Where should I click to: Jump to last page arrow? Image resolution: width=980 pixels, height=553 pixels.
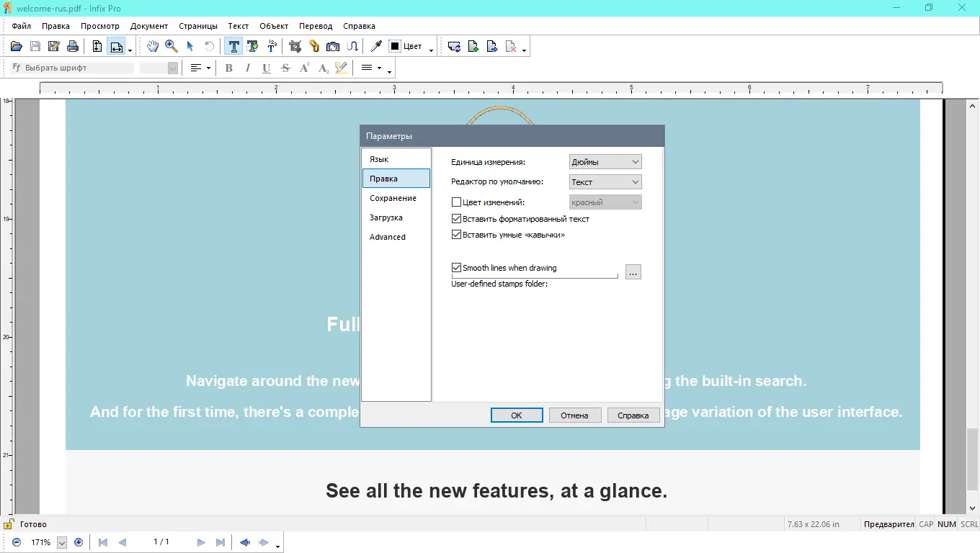point(220,542)
